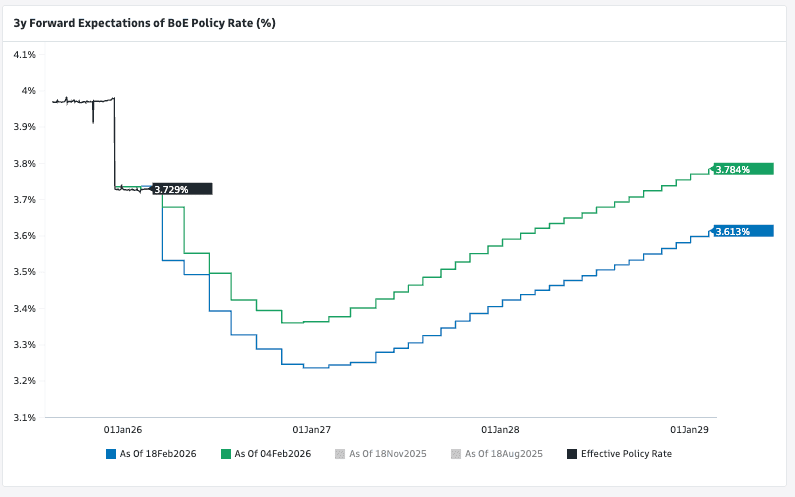Select the 3.729% black policy rate label
Screen dimensions: 795x497
[x=181, y=189]
